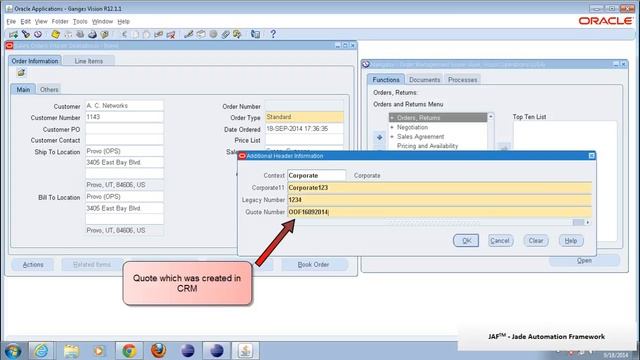Click the Paste toolbar icon
The width and height of the screenshot is (640, 360).
coord(147,34)
